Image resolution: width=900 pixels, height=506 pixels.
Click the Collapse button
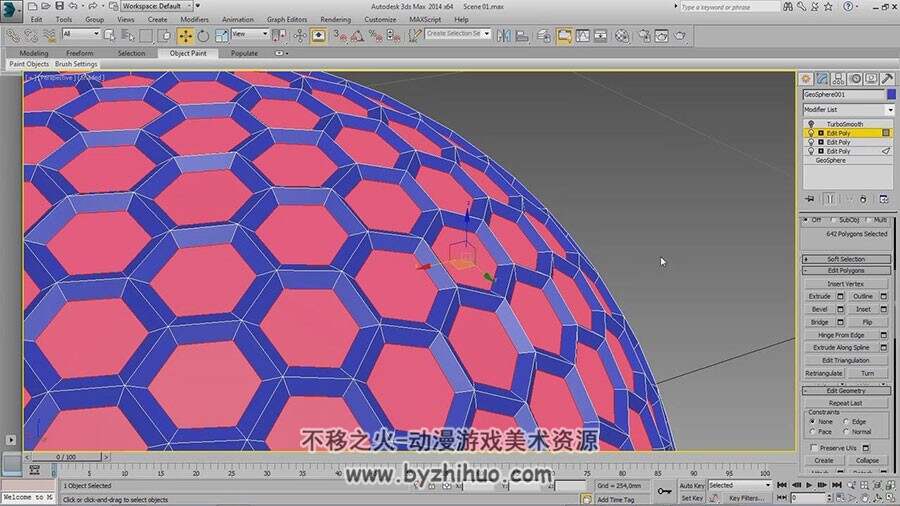tap(867, 461)
